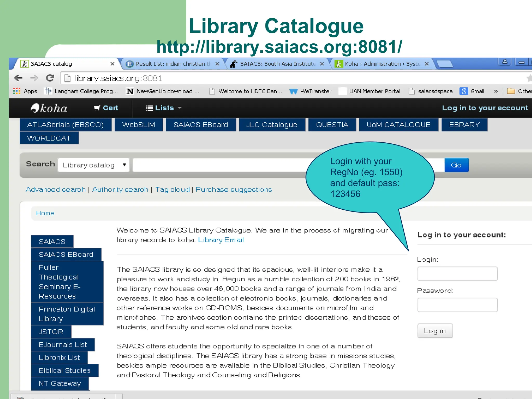Open Fuller Theological Seminary E-Resources
The image size is (532, 399).
(x=67, y=282)
